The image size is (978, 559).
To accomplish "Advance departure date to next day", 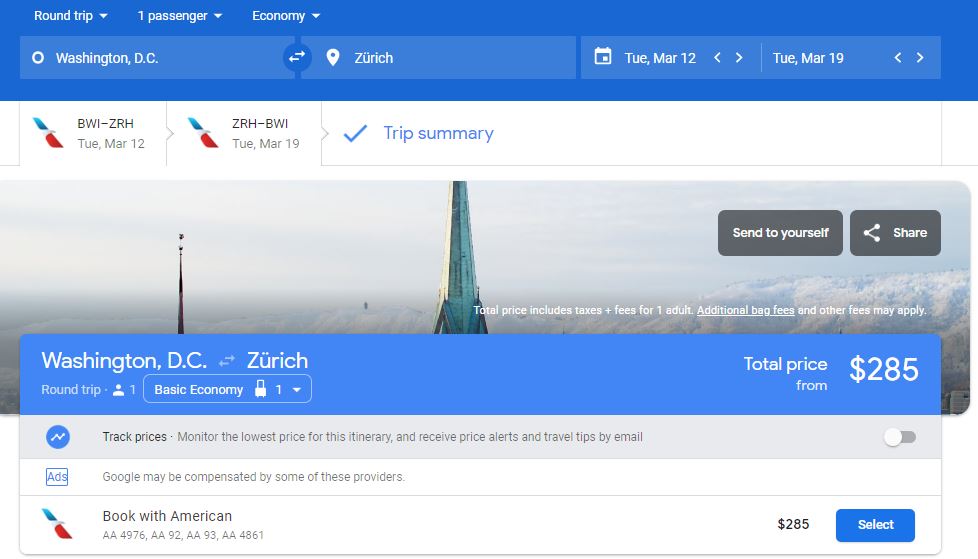I will (x=739, y=58).
